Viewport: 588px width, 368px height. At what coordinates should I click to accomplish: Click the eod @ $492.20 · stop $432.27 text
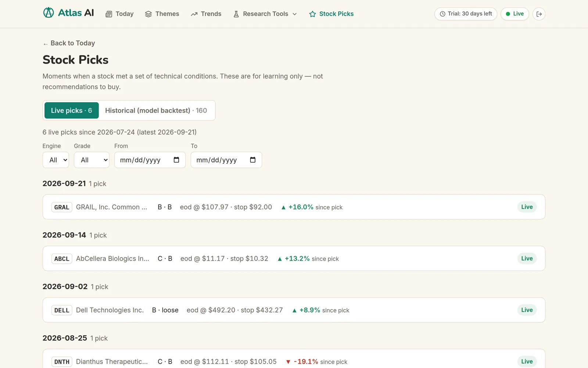point(235,310)
